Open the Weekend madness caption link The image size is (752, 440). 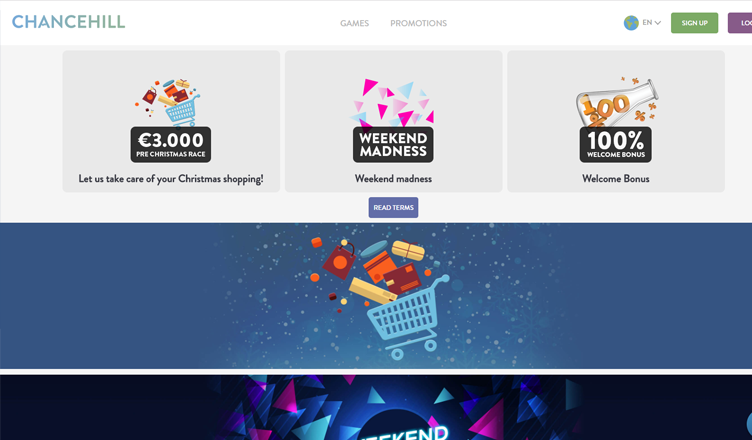point(393,179)
